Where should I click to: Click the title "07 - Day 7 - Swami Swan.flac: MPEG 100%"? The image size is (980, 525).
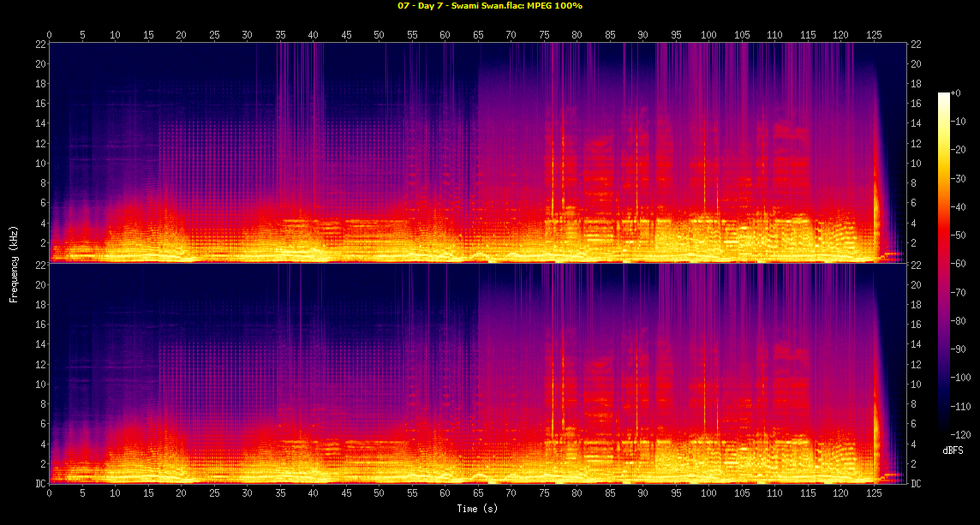(x=490, y=6)
